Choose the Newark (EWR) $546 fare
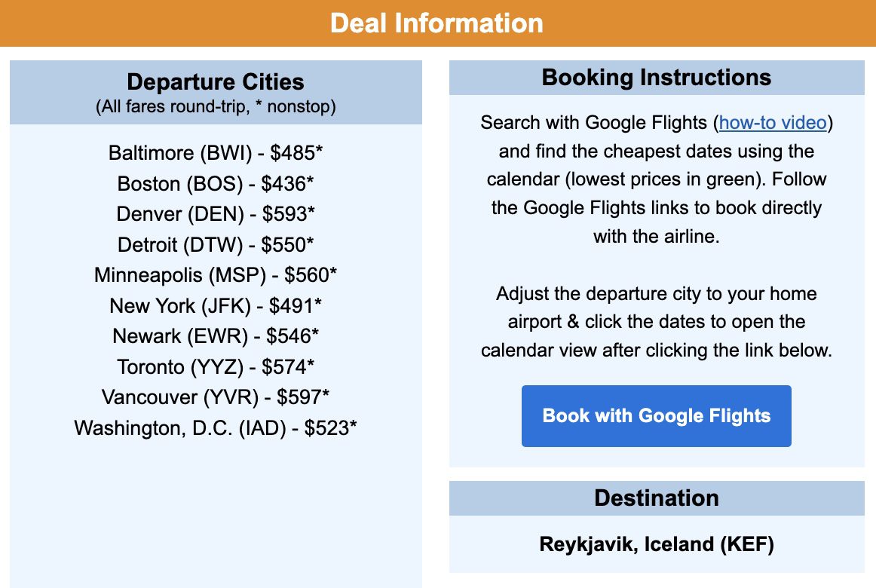 216,336
